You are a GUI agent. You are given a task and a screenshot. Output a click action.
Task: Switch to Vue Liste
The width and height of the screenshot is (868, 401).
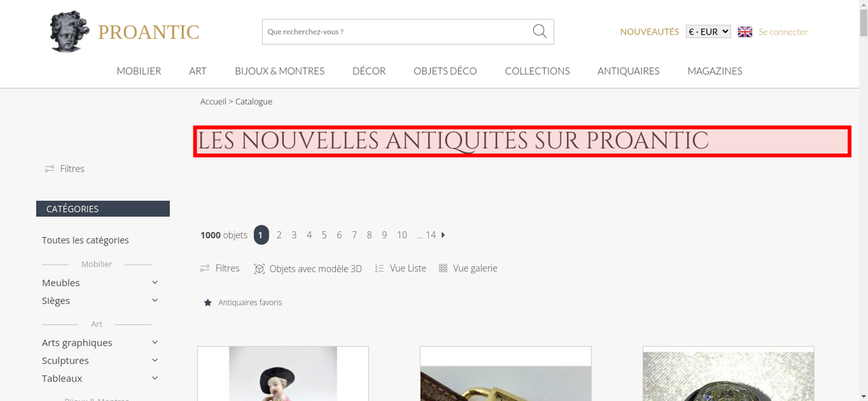point(401,268)
